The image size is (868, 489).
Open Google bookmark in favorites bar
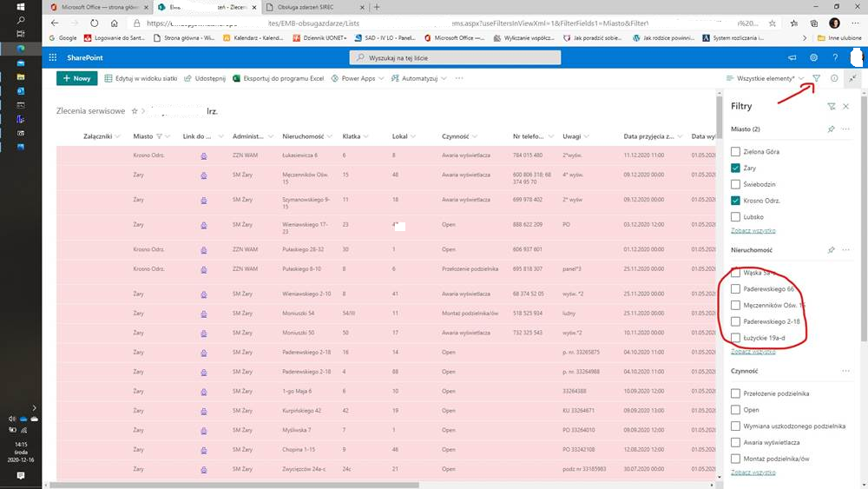[63, 38]
